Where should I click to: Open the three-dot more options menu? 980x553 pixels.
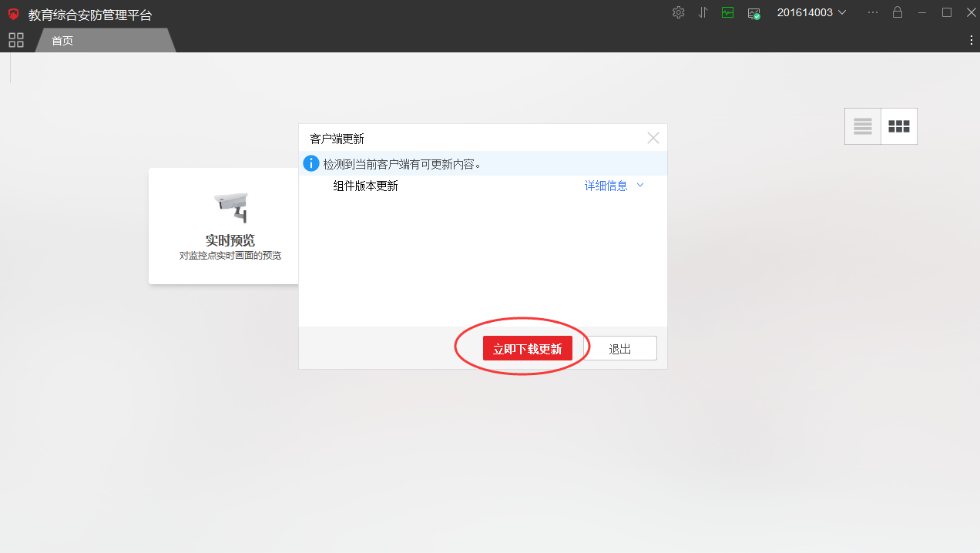click(872, 12)
